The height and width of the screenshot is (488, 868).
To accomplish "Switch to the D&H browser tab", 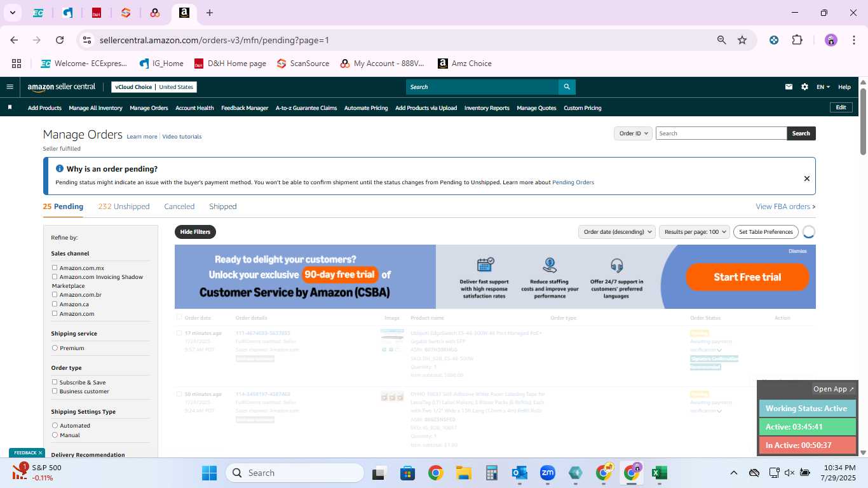I will click(x=97, y=13).
